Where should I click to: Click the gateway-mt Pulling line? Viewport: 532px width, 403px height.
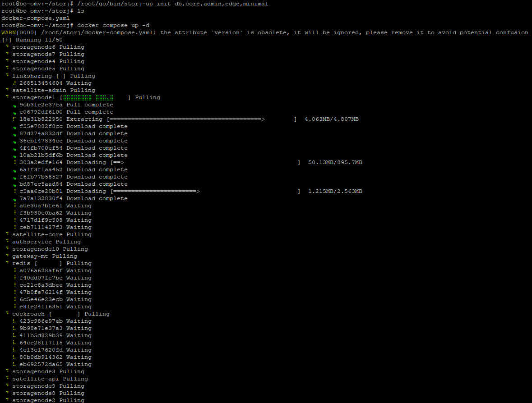click(45, 256)
